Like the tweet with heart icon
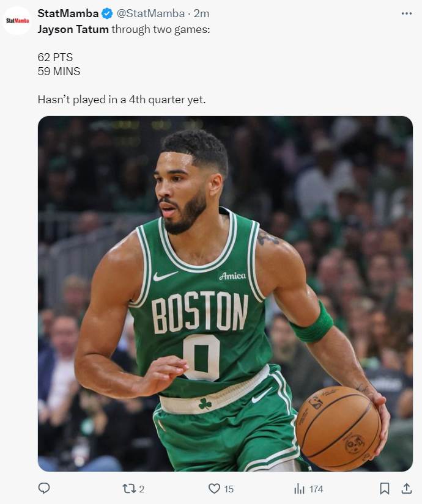Image resolution: width=422 pixels, height=504 pixels. (x=214, y=489)
